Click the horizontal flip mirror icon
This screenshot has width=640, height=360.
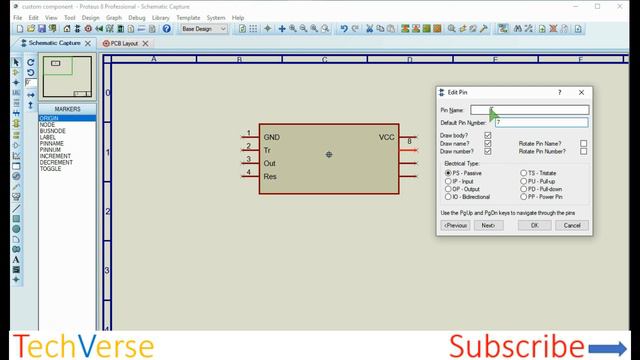pos(31,95)
